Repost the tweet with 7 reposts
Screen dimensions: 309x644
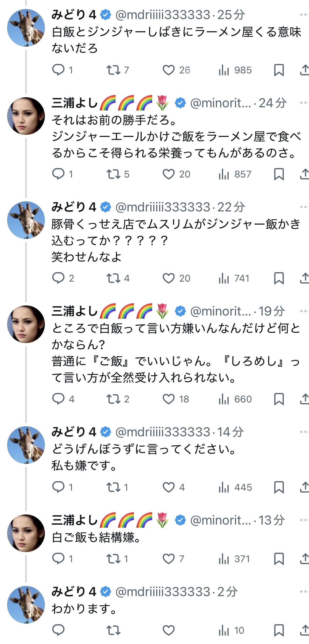click(113, 70)
